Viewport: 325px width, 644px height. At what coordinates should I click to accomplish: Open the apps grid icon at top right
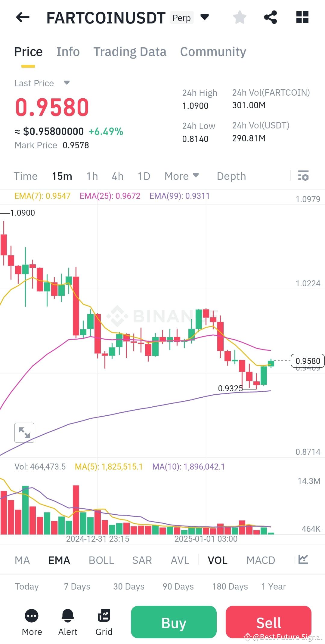[302, 17]
